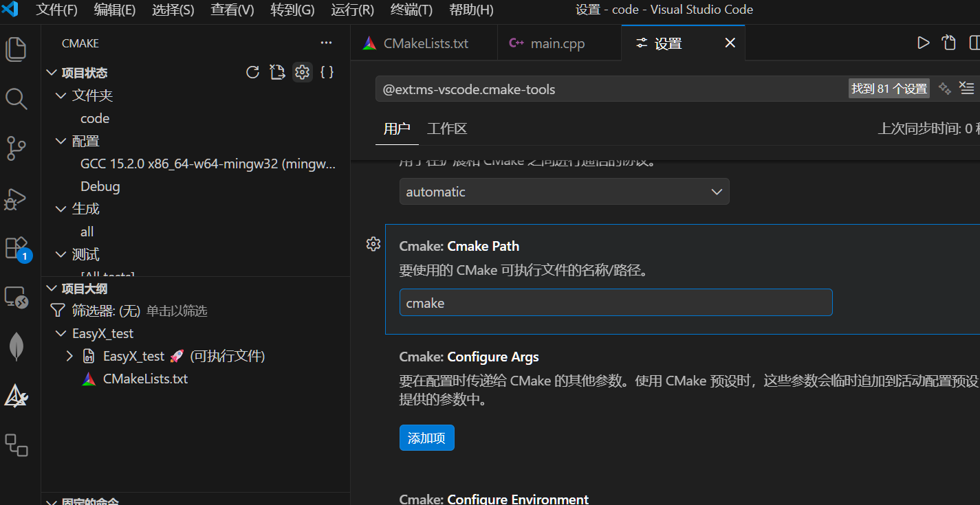The image size is (980, 505).
Task: Click the VS Code logo in title bar
Action: coord(11,10)
